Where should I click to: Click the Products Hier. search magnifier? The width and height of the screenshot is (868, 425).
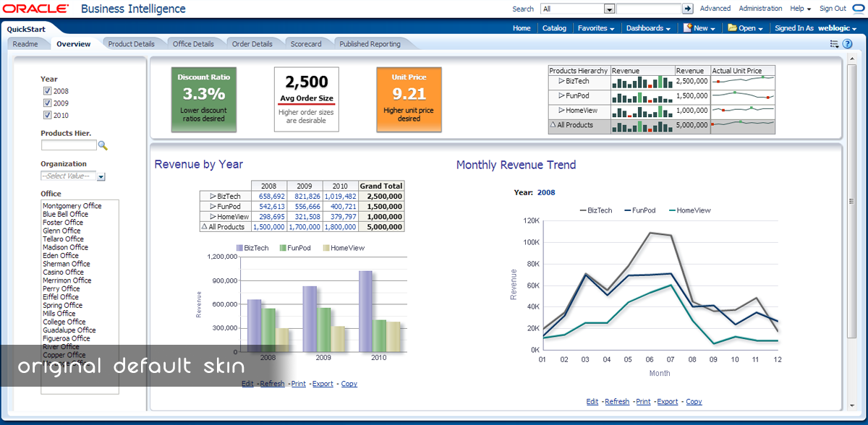pos(103,145)
